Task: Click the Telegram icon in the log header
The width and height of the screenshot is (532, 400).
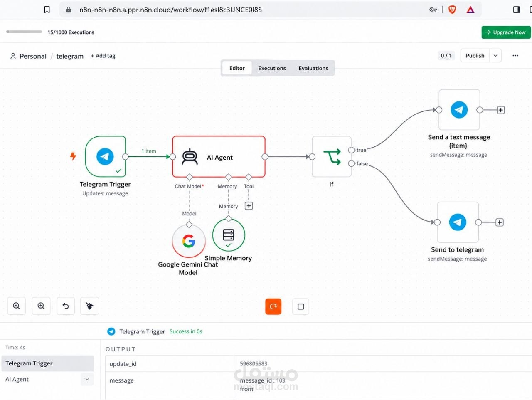Action: 111,331
